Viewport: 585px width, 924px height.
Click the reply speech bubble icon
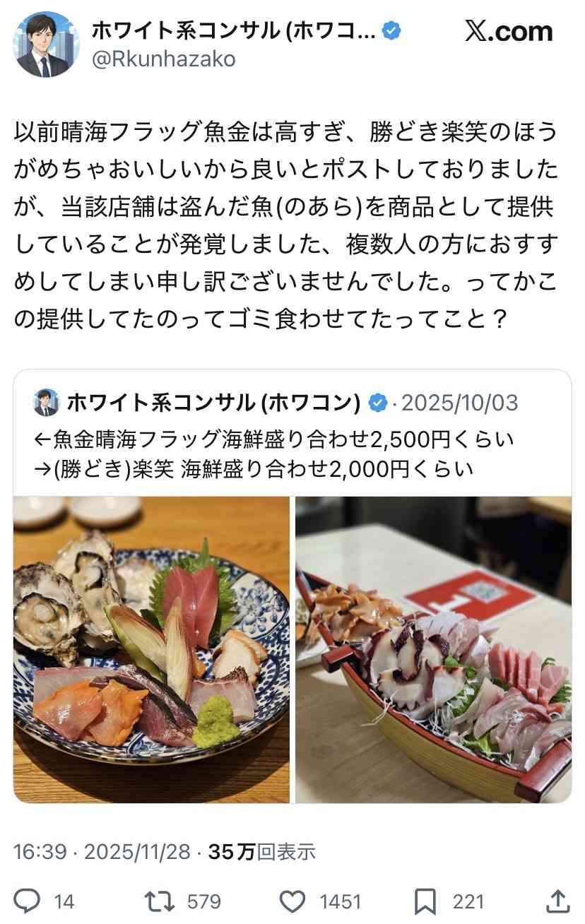coord(28,901)
